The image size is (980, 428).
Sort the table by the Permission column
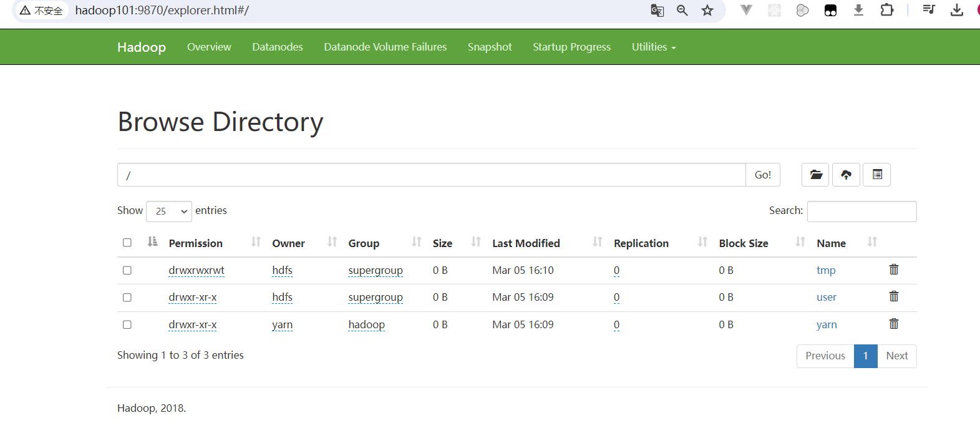point(195,243)
